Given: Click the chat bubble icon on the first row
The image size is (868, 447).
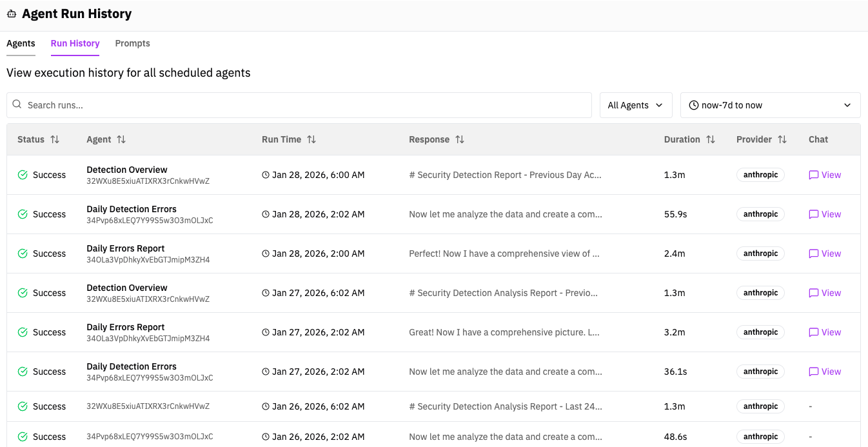Looking at the screenshot, I should click(x=814, y=174).
